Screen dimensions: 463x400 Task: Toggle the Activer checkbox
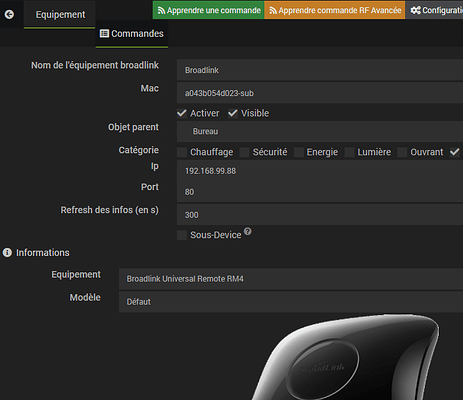click(182, 113)
